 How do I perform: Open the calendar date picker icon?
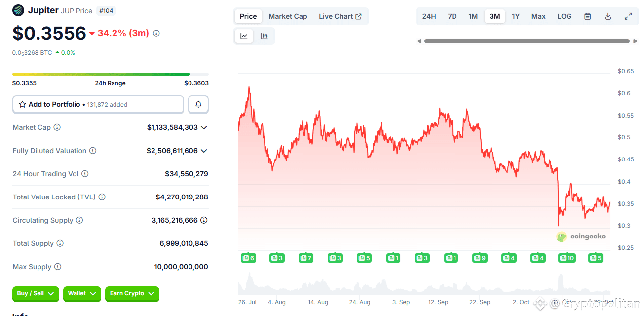587,16
